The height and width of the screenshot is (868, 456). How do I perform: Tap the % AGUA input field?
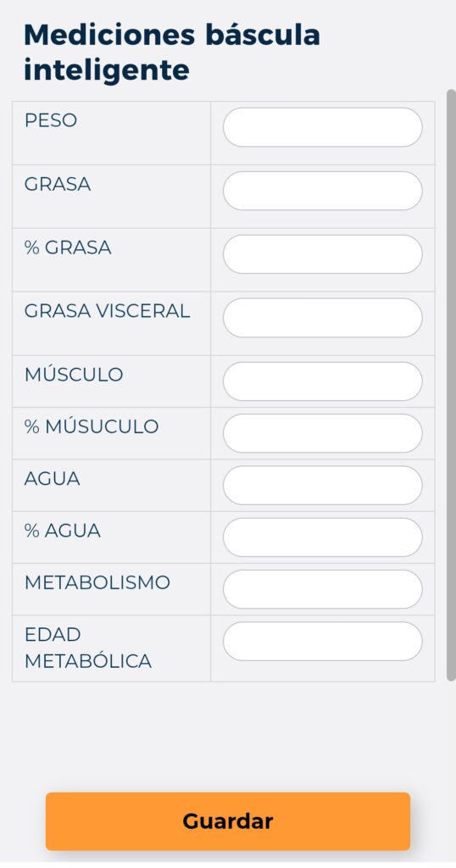323,537
